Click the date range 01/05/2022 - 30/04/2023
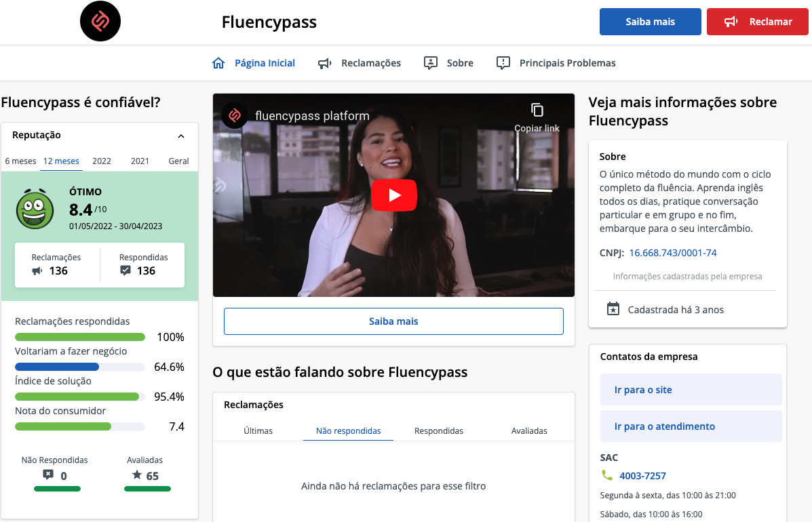812x522 pixels. coord(115,226)
